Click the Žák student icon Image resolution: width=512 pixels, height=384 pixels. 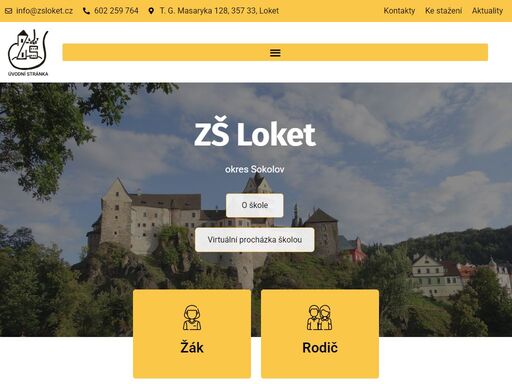192,317
